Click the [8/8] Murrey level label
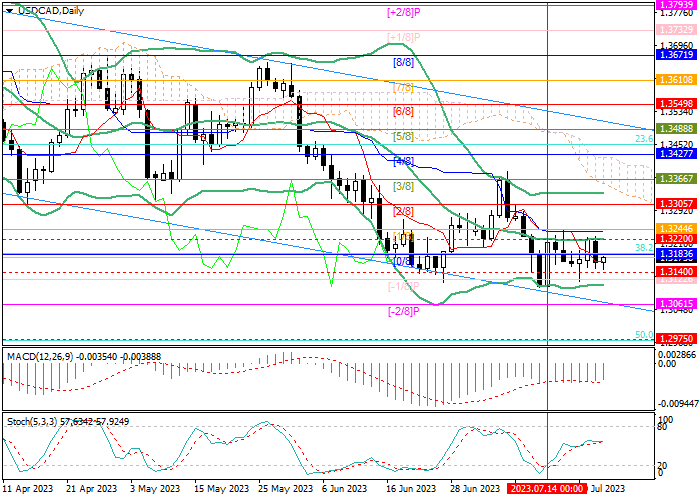The image size is (700, 500). click(404, 62)
